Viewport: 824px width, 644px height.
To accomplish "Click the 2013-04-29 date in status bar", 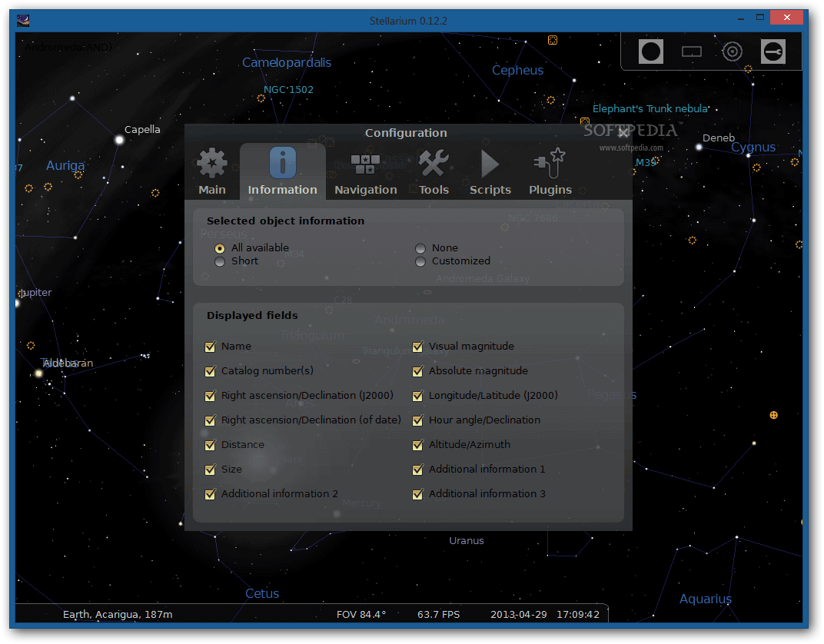I will tap(519, 614).
